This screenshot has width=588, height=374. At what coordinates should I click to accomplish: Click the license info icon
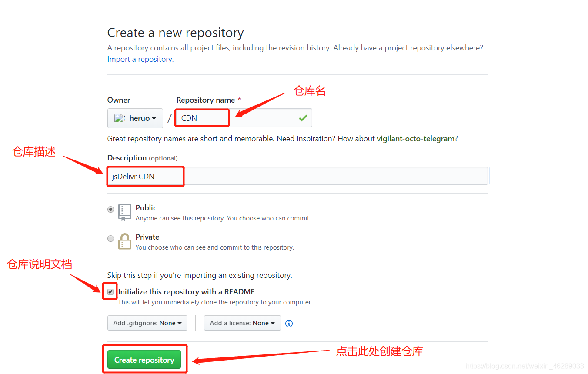pos(289,323)
